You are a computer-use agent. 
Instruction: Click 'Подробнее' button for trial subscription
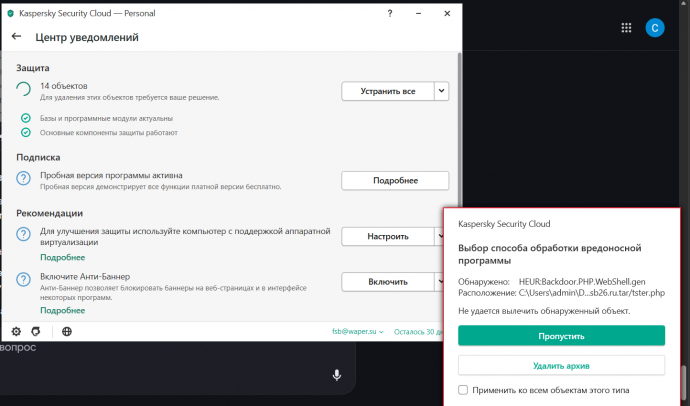click(x=395, y=181)
